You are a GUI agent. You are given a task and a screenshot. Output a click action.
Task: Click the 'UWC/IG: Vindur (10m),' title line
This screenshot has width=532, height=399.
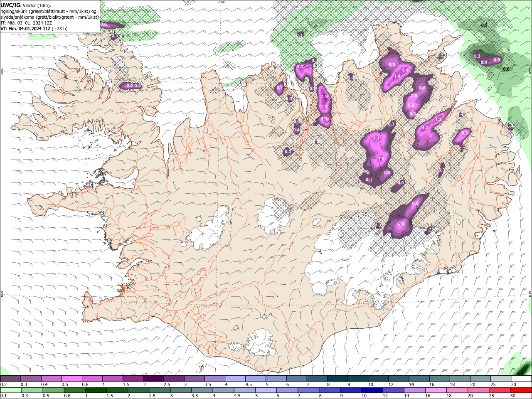tap(26, 5)
